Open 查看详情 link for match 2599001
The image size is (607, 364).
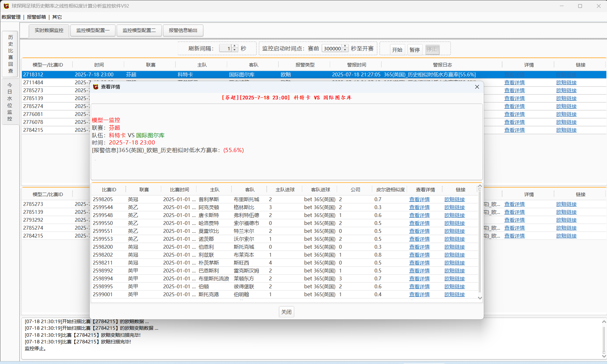point(419,295)
